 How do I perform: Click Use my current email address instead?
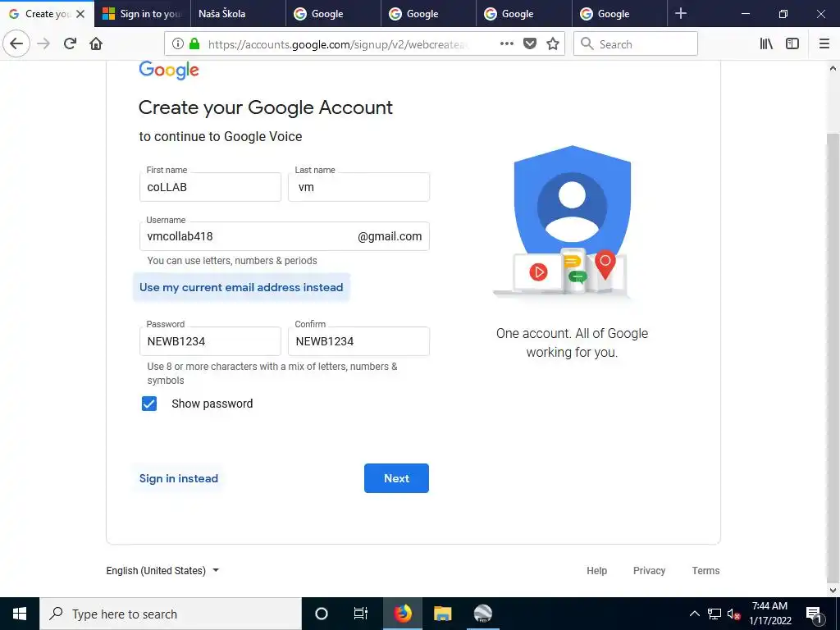point(241,287)
